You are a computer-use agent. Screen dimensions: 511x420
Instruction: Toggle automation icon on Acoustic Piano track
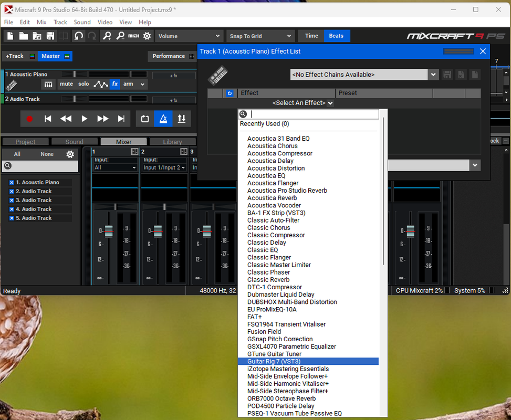click(x=101, y=85)
